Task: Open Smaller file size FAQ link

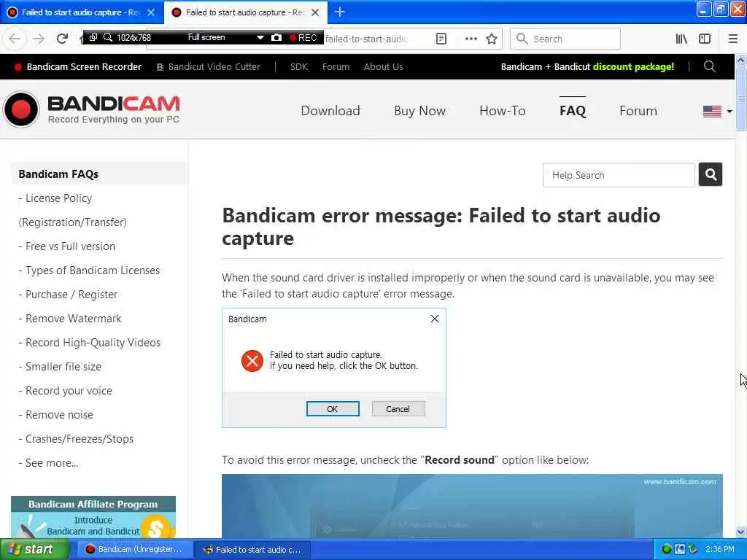Action: click(x=60, y=367)
